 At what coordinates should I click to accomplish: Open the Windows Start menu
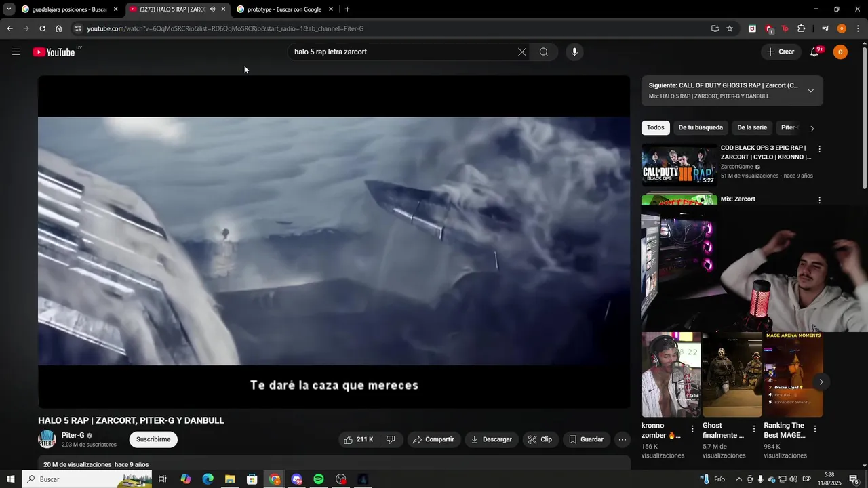[x=10, y=479]
